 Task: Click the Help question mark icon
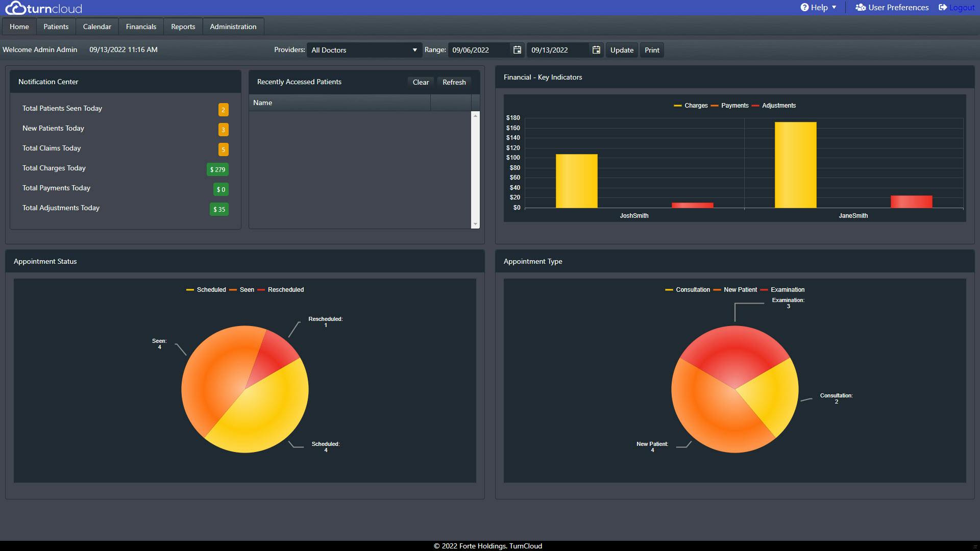[804, 7]
